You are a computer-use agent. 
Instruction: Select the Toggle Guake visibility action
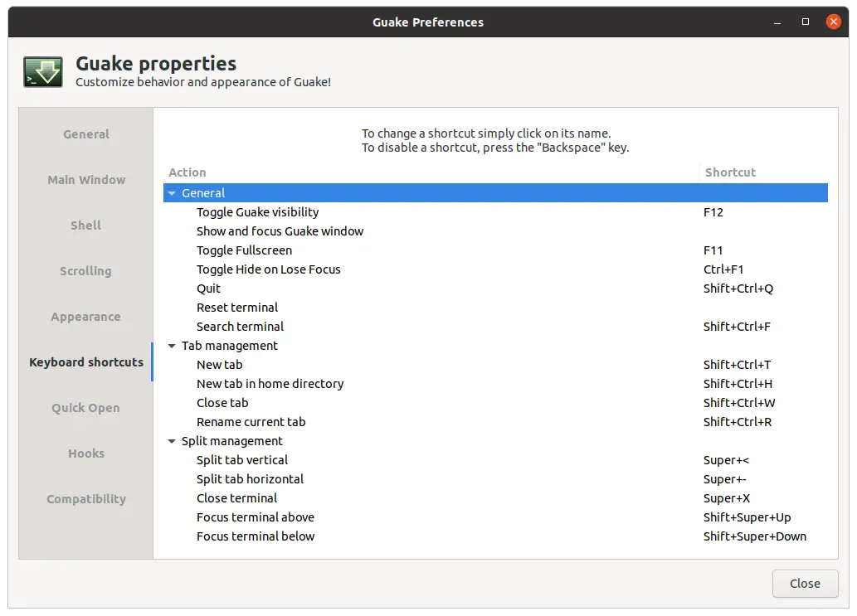coord(257,212)
